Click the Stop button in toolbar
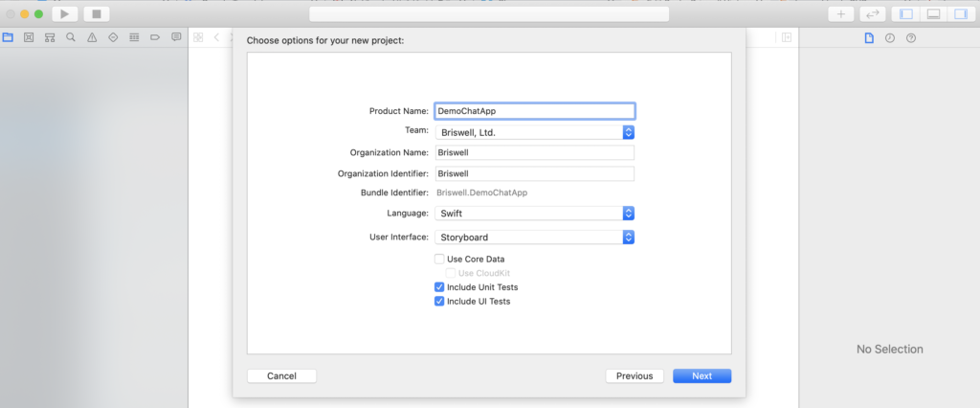 [96, 14]
